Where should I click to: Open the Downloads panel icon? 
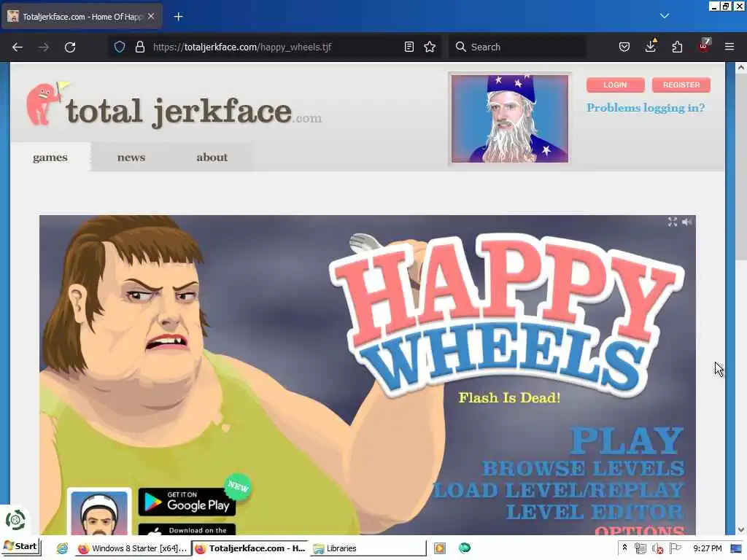click(651, 46)
